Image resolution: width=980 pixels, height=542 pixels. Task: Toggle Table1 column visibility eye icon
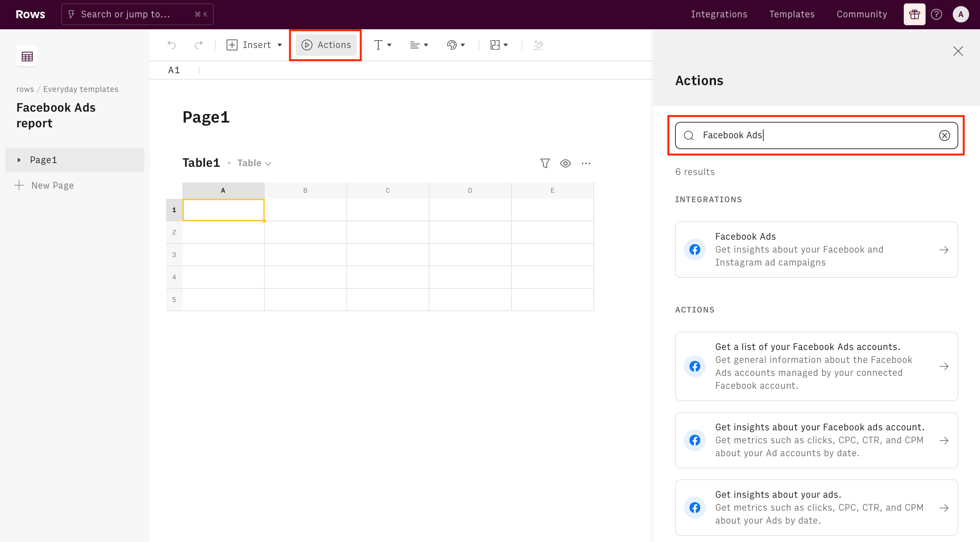(x=565, y=163)
